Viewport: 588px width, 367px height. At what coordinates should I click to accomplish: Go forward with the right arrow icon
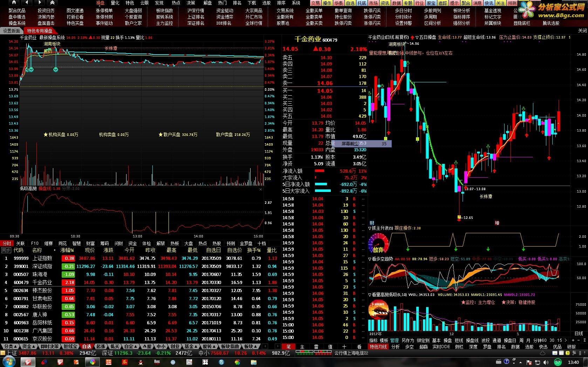coord(40,2)
